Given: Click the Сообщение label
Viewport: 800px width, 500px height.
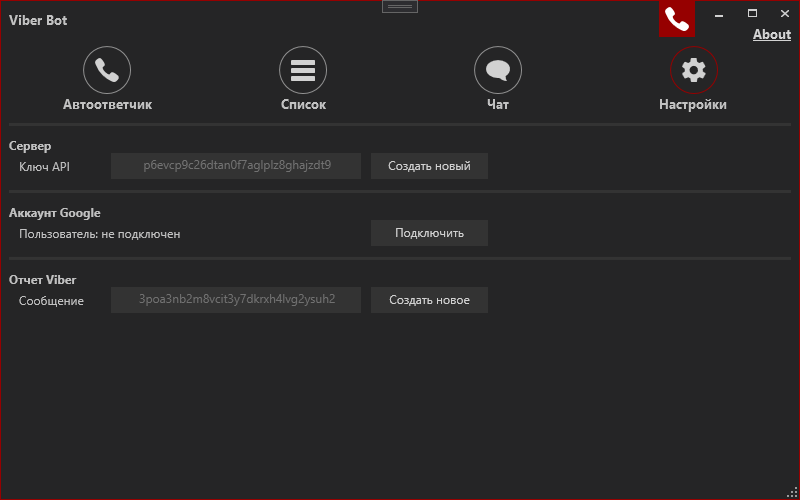Looking at the screenshot, I should (51, 301).
